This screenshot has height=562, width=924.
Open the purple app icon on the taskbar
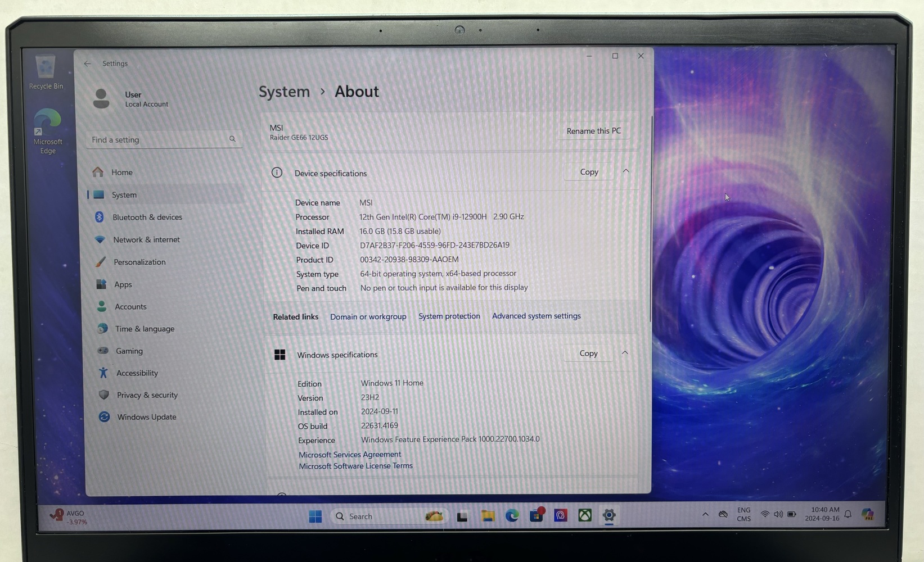point(561,515)
